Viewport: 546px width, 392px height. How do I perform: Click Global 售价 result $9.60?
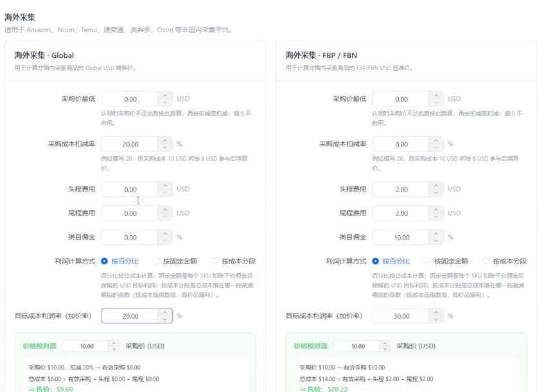(51, 389)
